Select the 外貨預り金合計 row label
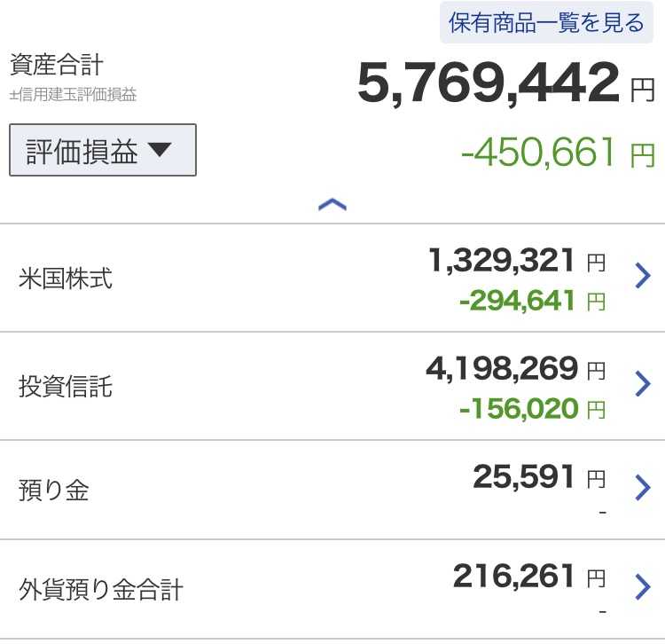The height and width of the screenshot is (644, 665). pyautogui.click(x=101, y=589)
